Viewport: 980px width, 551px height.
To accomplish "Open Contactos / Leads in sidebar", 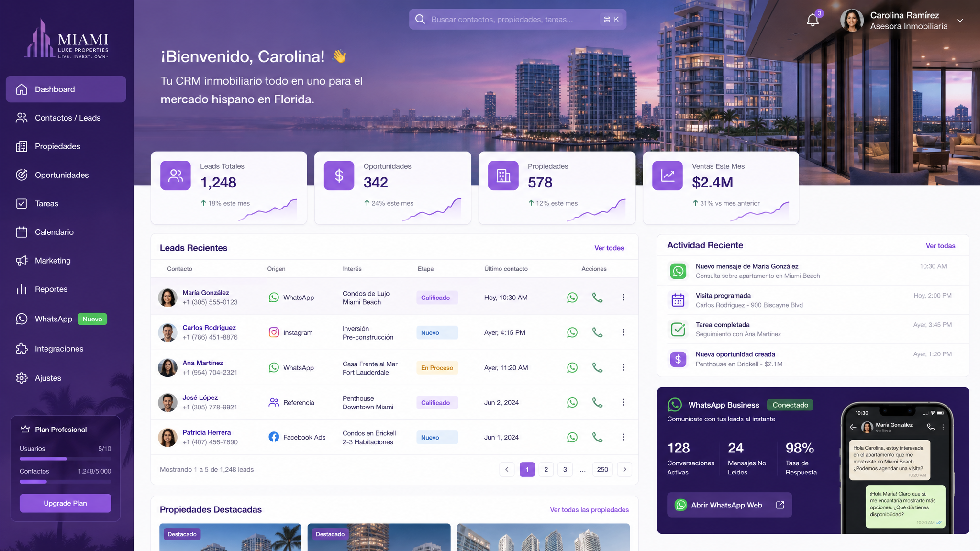I will (x=66, y=118).
